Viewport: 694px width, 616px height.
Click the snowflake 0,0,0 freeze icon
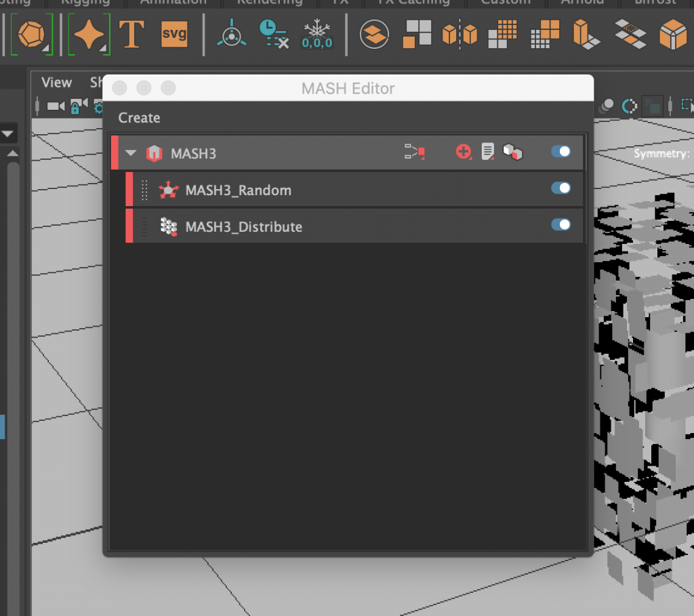pos(317,33)
